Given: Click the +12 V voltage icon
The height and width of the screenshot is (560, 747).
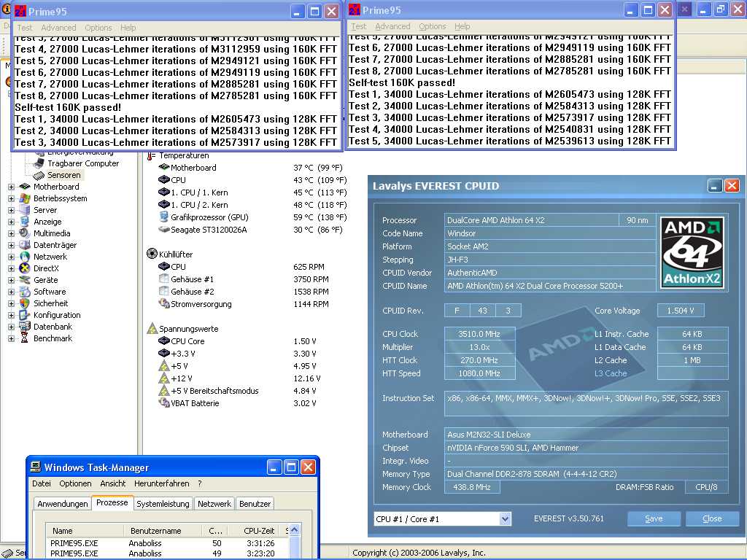Looking at the screenshot, I should click(164, 378).
